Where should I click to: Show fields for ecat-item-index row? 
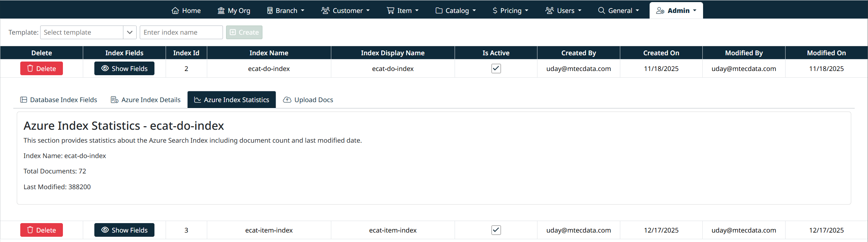(124, 230)
